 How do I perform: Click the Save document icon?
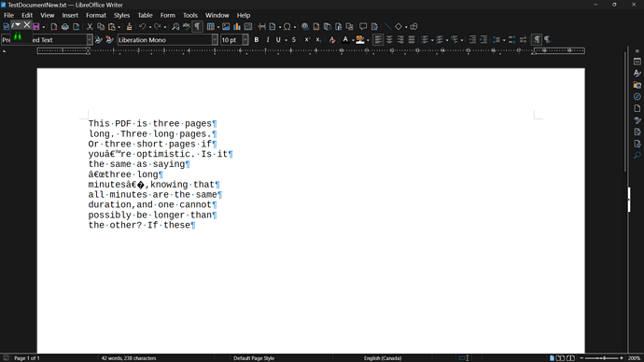click(x=36, y=27)
